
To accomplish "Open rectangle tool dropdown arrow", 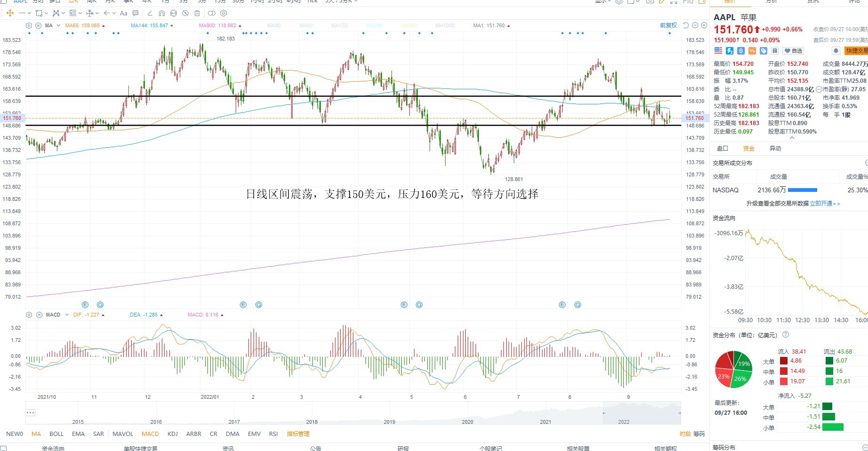I will [x=46, y=13].
